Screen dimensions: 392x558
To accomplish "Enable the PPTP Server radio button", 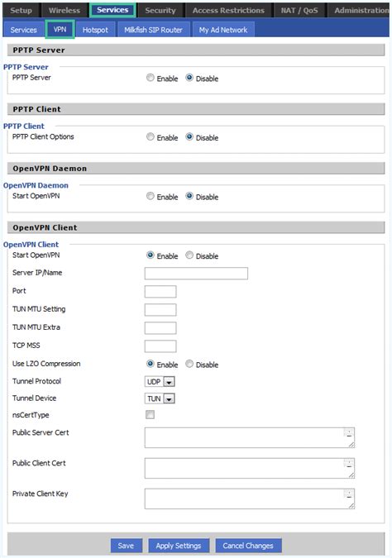I will coord(151,78).
